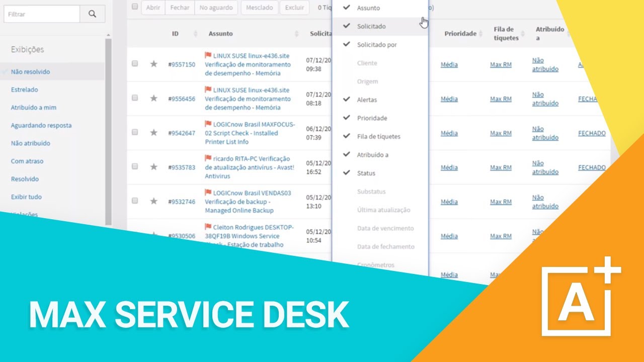Click Não atribuído link for ticket #9542647
Viewport: 644px width, 362px height.
(x=545, y=133)
